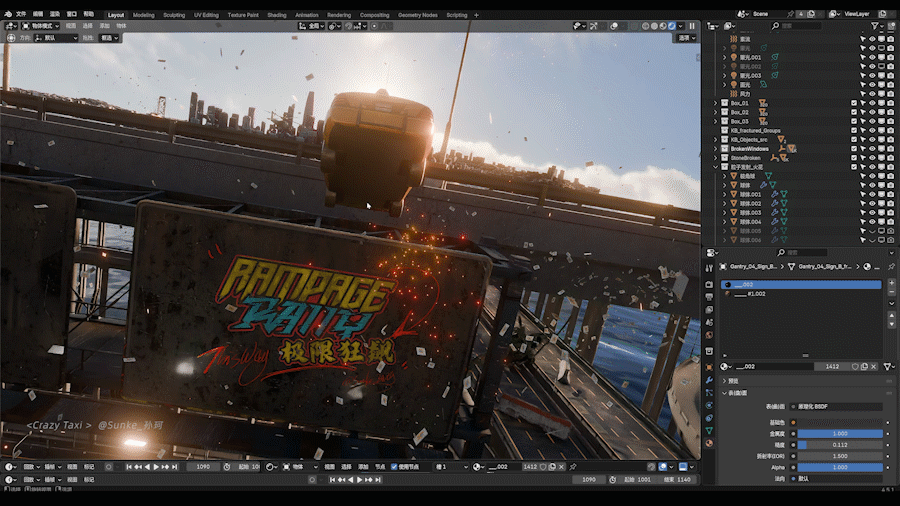The image size is (900, 506).
Task: Add a material slot with plus button
Action: pos(891,283)
